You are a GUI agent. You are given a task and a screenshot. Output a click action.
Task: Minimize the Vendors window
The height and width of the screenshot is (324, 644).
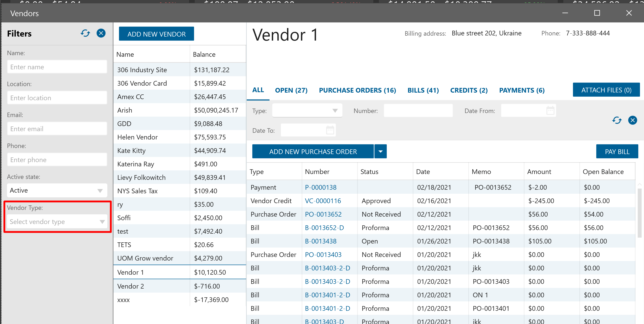[x=565, y=13]
